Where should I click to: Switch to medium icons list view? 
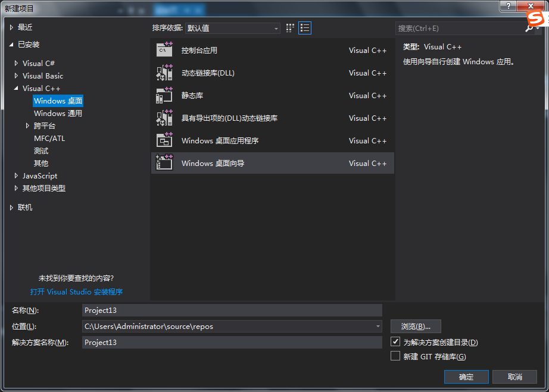(x=305, y=28)
